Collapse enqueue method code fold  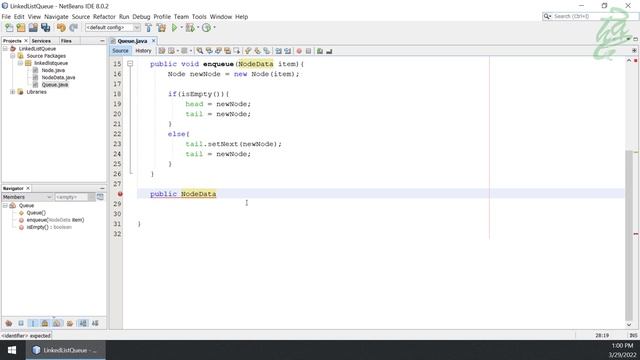click(x=130, y=64)
